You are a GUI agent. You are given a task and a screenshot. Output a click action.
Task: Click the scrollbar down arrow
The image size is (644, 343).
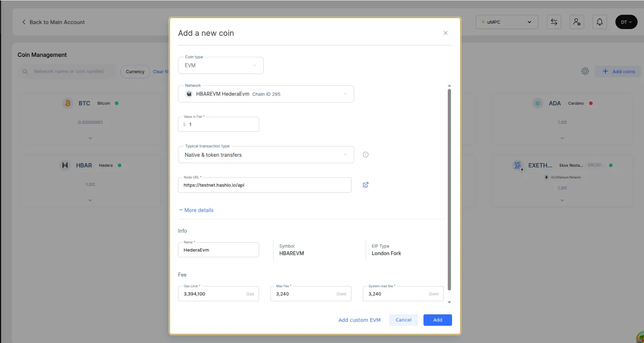[x=449, y=302]
